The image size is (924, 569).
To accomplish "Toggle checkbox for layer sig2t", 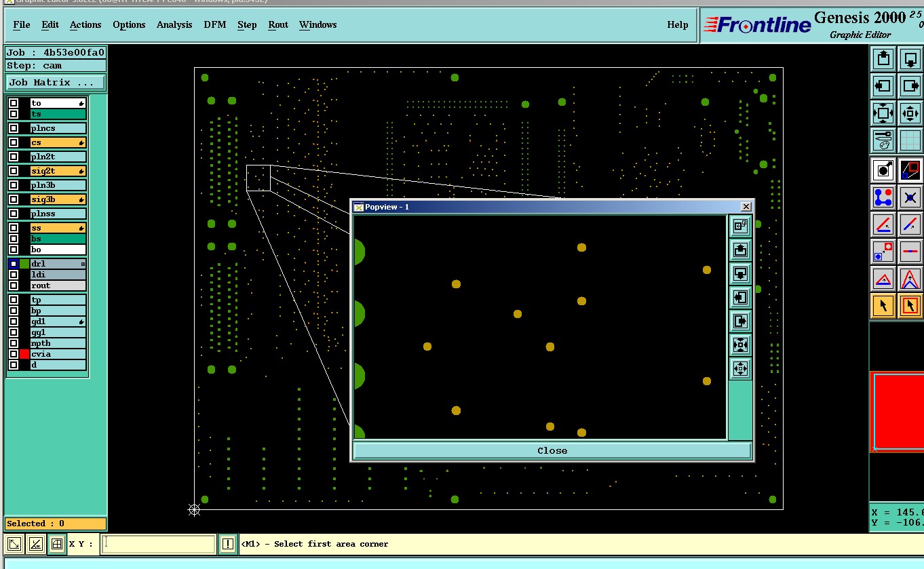I will point(14,171).
